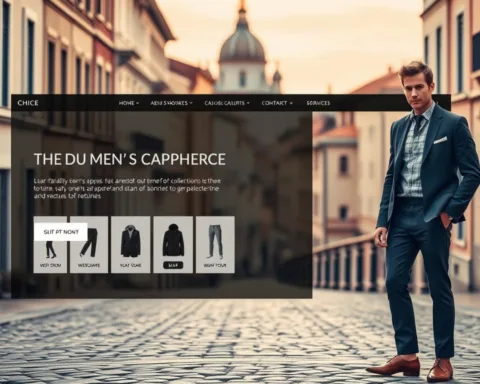Select the grey jeans product card
This screenshot has width=480, height=384.
point(215,244)
